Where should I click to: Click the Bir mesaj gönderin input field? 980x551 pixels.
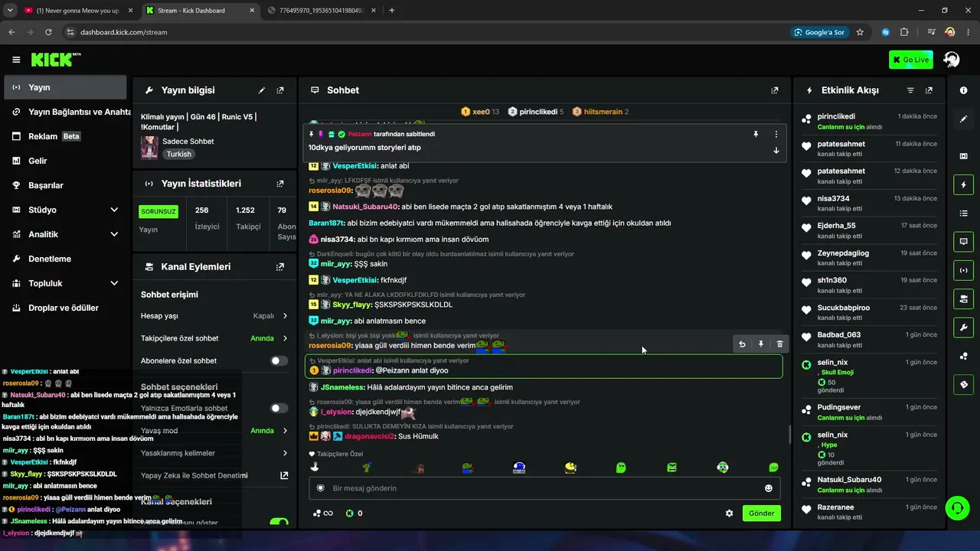(x=544, y=488)
